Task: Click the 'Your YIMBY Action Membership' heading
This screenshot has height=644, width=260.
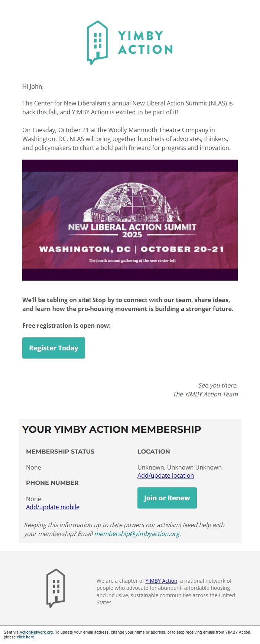Action: click(x=112, y=429)
